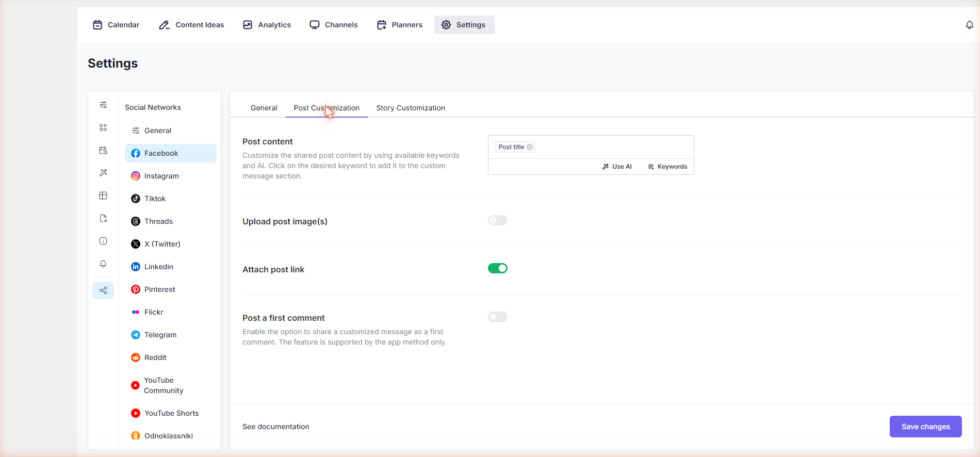This screenshot has height=457, width=980.
Task: Open notifications bell in the top bar
Action: tap(969, 25)
